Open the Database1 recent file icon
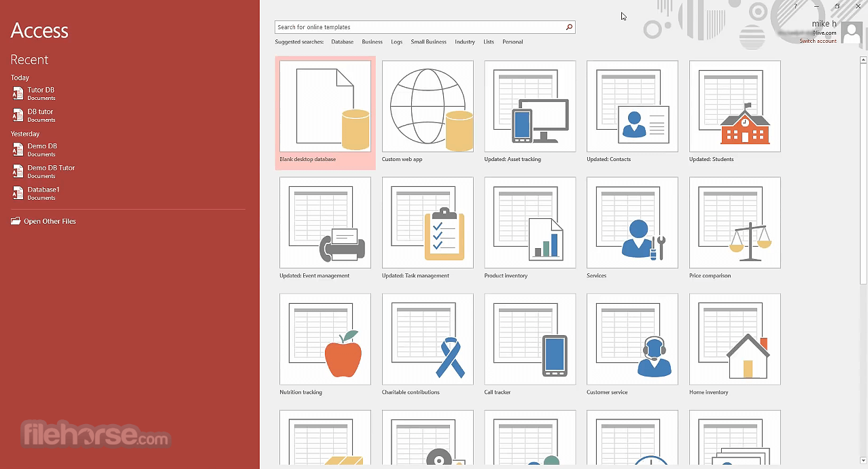 pyautogui.click(x=18, y=194)
